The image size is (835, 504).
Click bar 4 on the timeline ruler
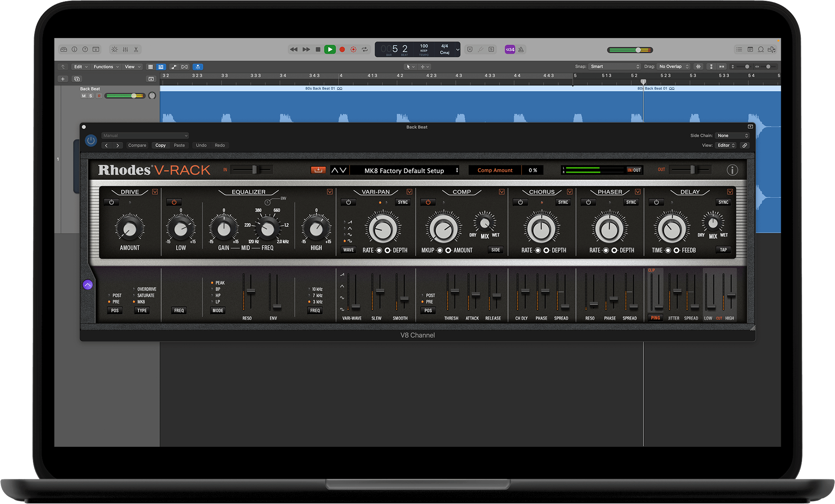pyautogui.click(x=341, y=76)
